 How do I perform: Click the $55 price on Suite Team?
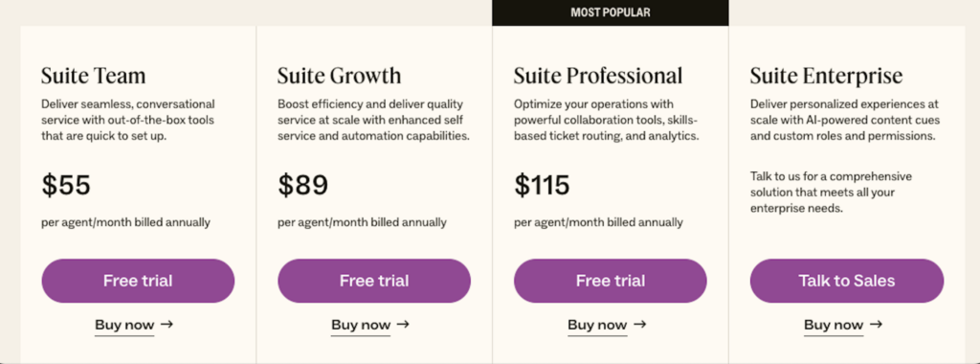click(66, 185)
